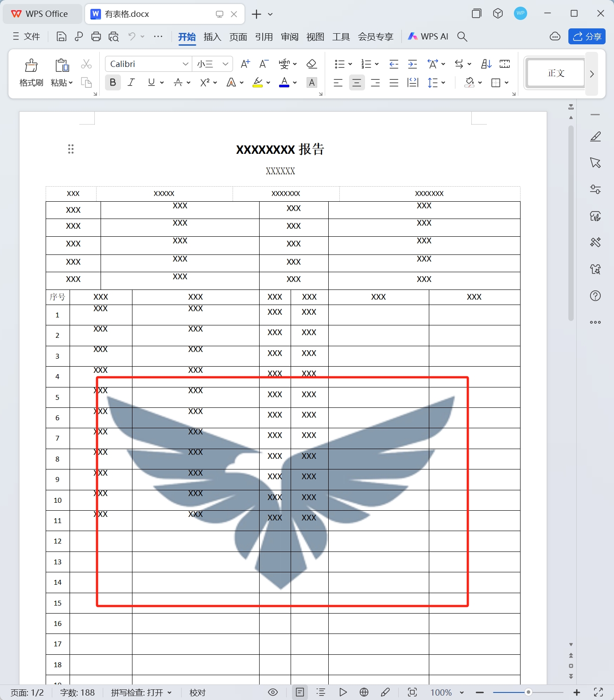614x700 pixels.
Task: Increase paragraph indent icon
Action: [412, 64]
